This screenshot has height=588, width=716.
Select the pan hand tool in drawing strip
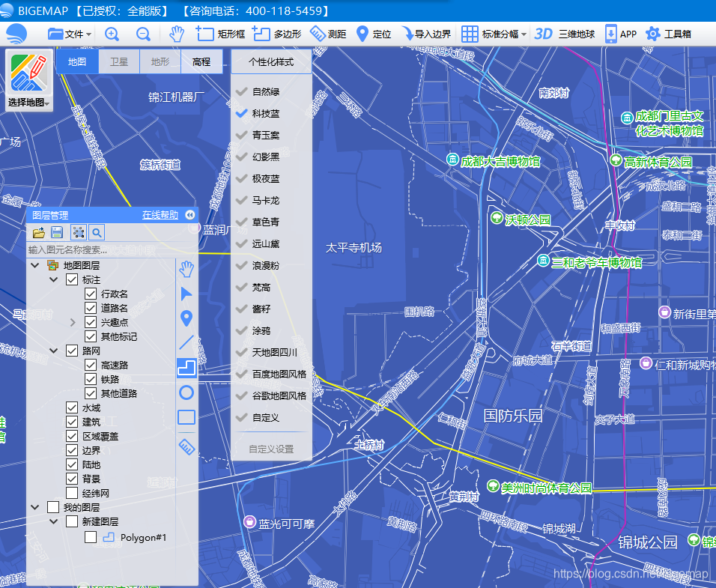(186, 270)
